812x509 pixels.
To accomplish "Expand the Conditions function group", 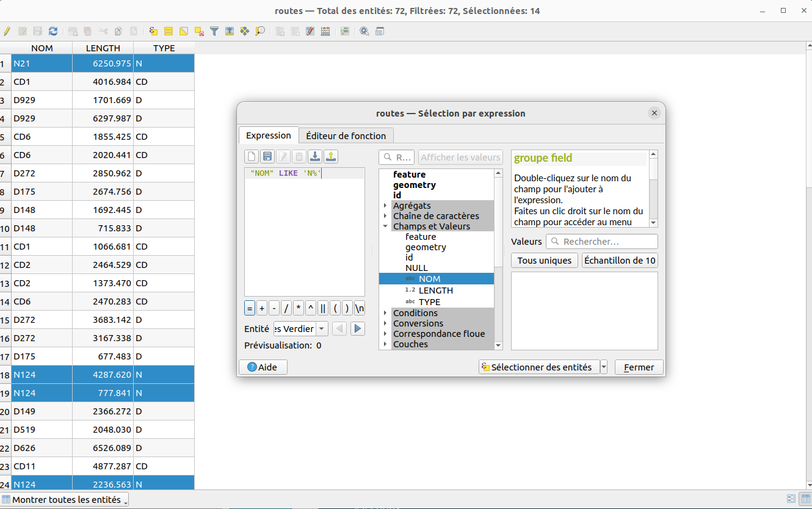I will tap(385, 313).
